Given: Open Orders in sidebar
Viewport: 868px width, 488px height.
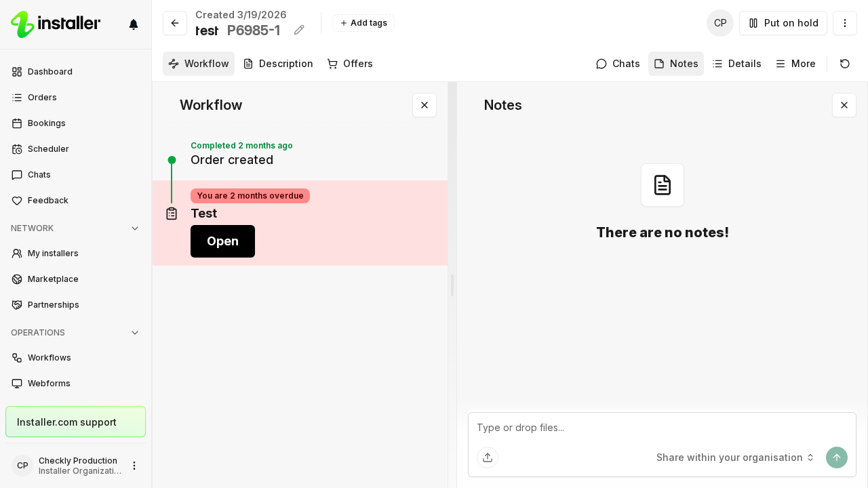Looking at the screenshot, I should [x=76, y=98].
